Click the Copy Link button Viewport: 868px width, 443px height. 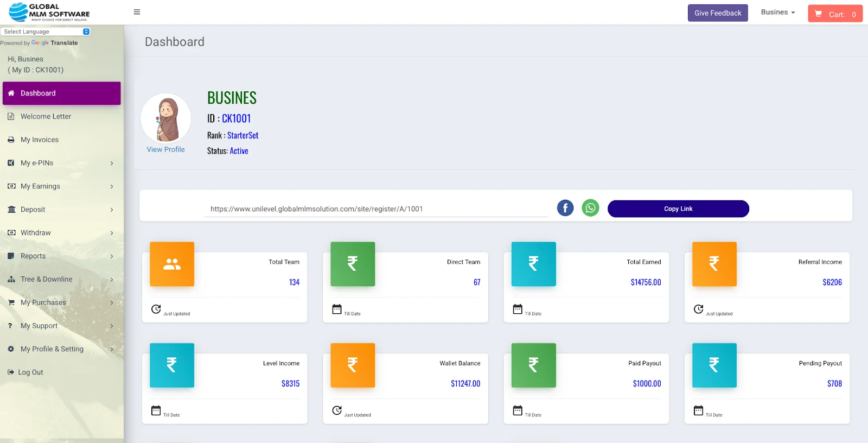pyautogui.click(x=678, y=208)
